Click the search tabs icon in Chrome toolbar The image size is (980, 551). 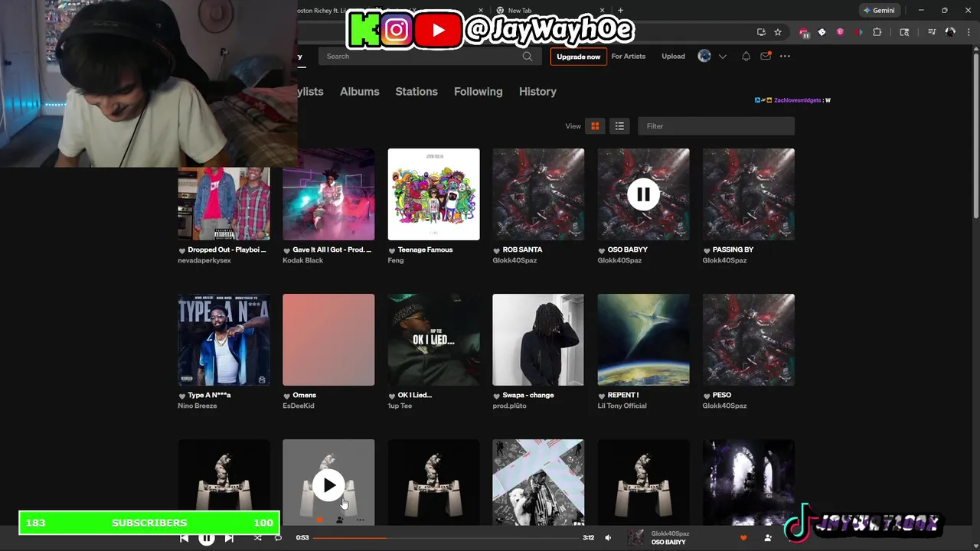coord(904,32)
